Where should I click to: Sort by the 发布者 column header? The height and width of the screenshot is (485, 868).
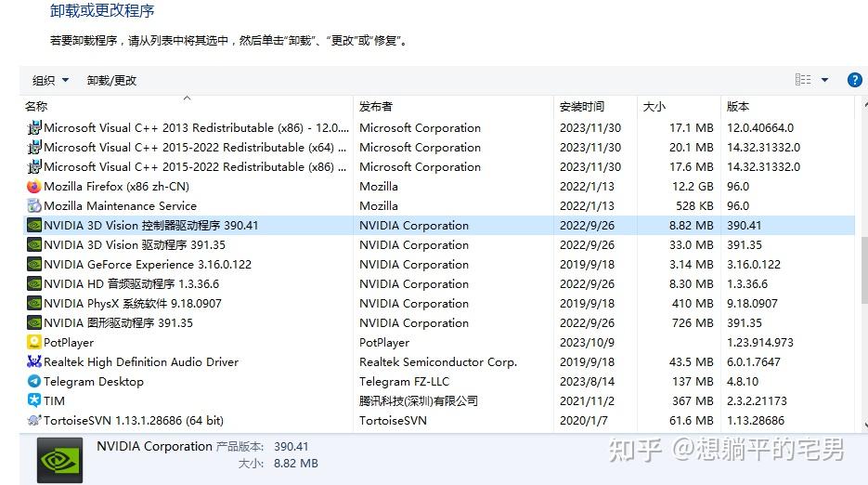(x=375, y=107)
